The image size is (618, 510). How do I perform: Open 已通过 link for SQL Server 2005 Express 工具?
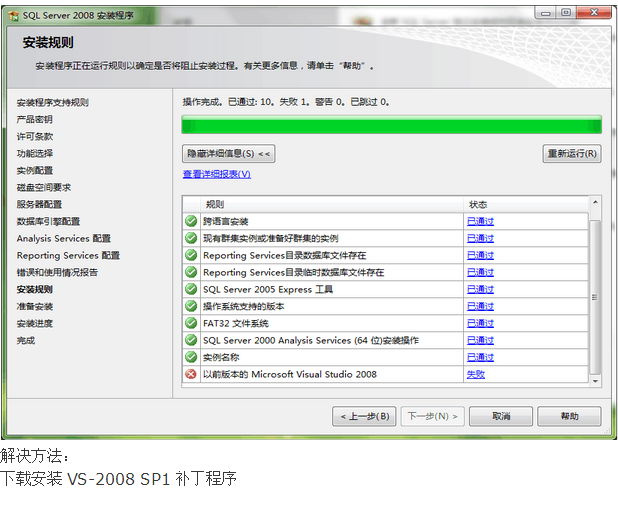pos(480,289)
